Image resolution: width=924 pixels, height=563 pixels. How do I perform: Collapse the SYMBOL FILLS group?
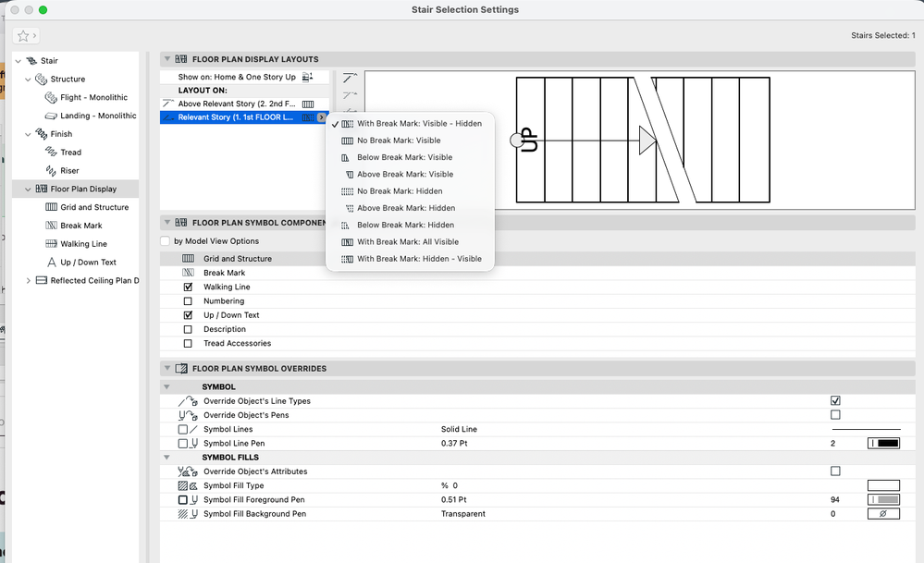(x=166, y=458)
